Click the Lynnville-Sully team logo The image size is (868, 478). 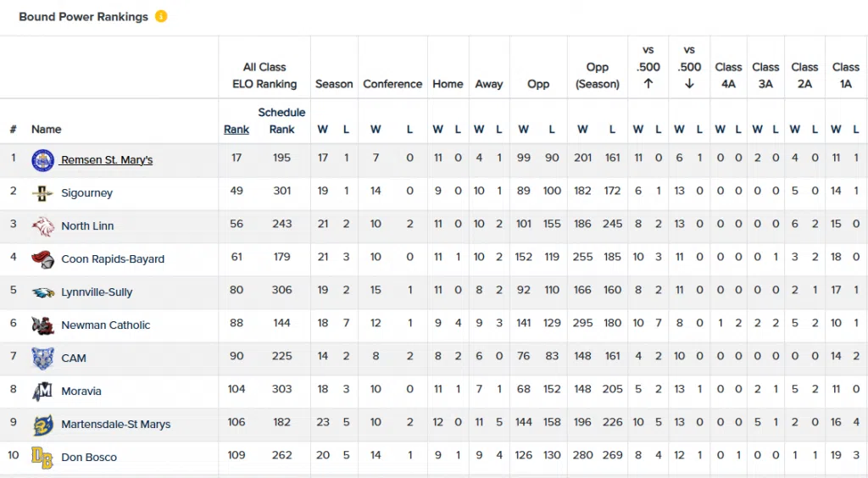tap(42, 292)
